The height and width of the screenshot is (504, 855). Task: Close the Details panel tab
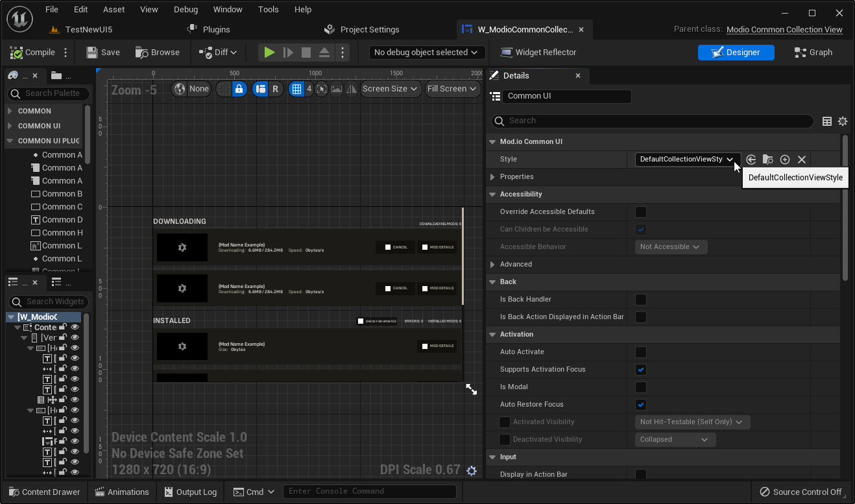point(578,76)
